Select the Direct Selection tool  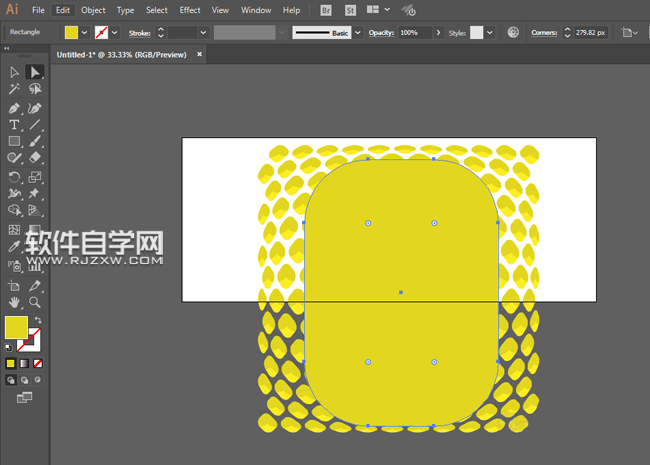[35, 72]
